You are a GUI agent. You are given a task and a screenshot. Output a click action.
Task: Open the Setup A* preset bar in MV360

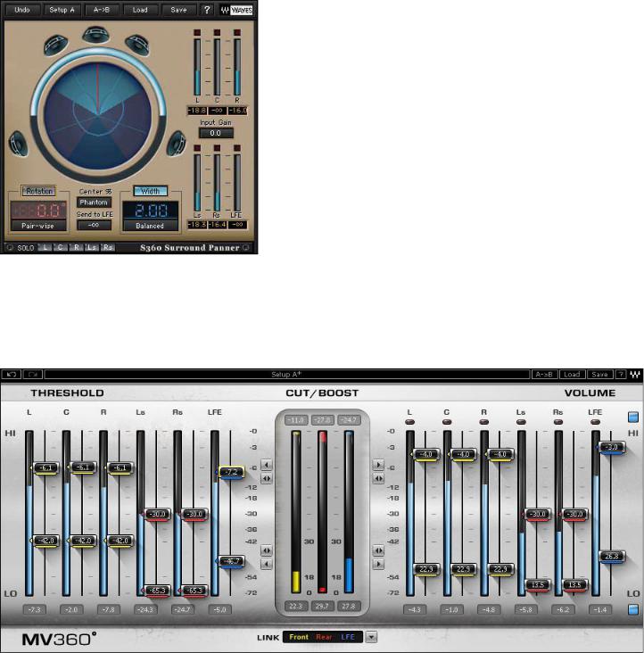click(x=287, y=375)
